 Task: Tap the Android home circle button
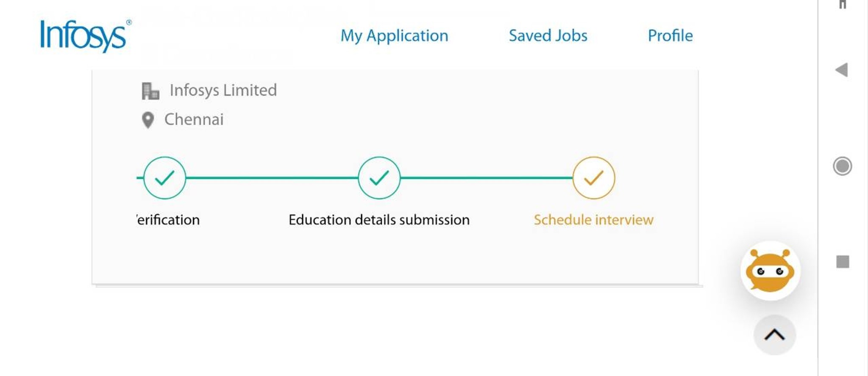[842, 166]
